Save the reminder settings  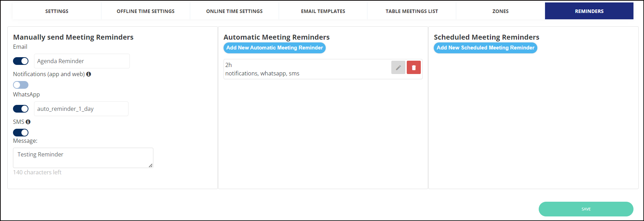[586, 209]
